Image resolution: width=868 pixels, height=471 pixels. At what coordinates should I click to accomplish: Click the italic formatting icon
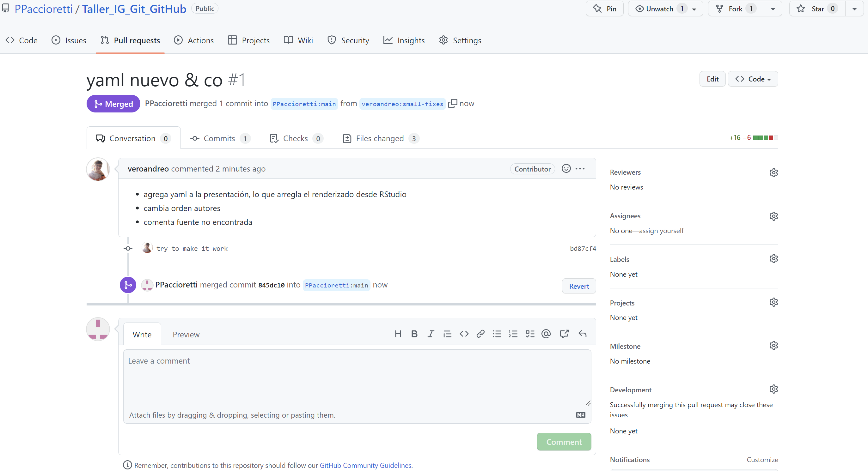(430, 334)
